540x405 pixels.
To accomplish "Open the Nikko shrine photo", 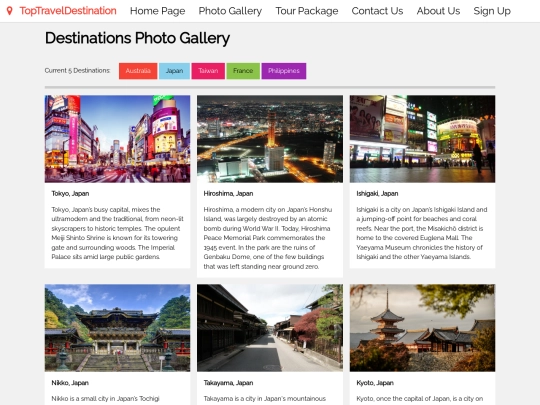I will (117, 328).
